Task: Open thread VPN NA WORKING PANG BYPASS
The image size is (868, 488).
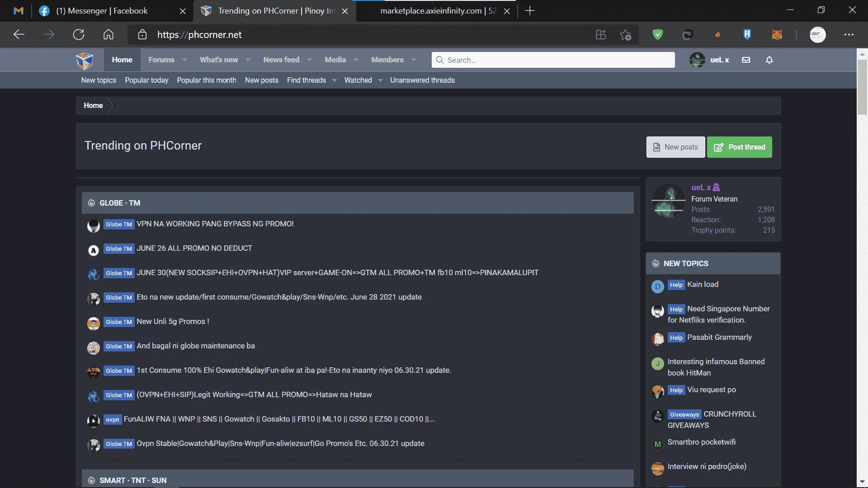Action: coord(215,224)
